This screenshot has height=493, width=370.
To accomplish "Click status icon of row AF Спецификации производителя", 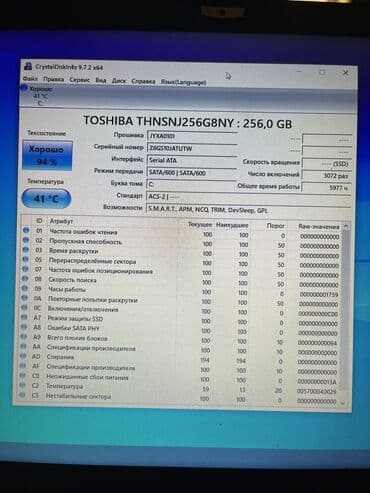I will (23, 366).
